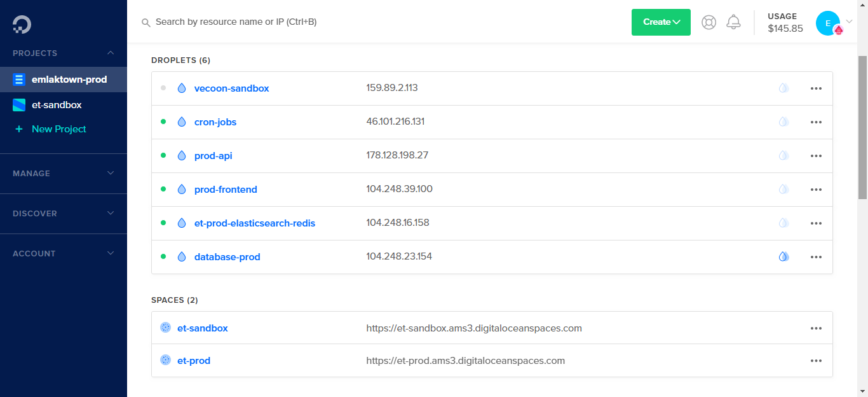Select the emlaktown-prod project
Image resolution: width=868 pixels, height=397 pixels.
[x=64, y=80]
